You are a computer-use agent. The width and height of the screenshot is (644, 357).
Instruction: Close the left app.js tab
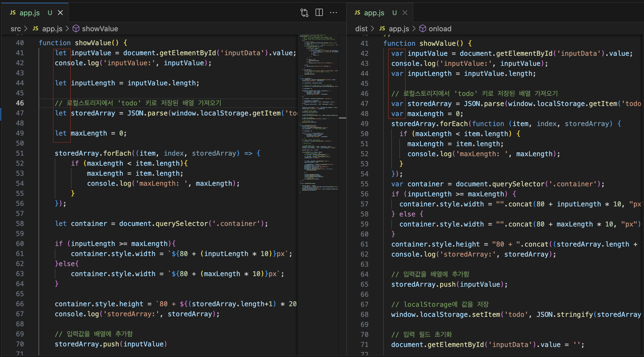(60, 13)
